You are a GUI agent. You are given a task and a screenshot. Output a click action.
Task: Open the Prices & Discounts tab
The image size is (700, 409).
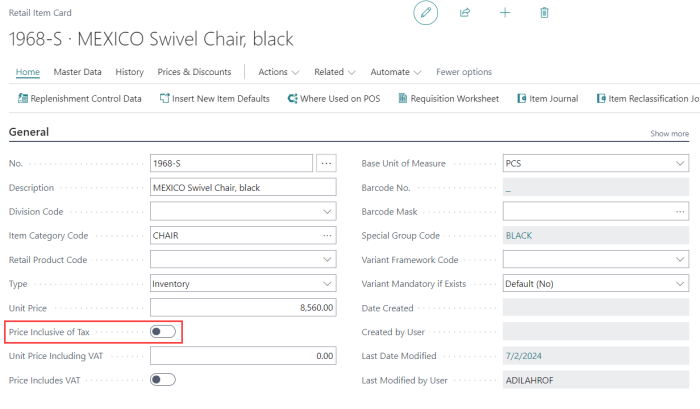click(x=195, y=72)
